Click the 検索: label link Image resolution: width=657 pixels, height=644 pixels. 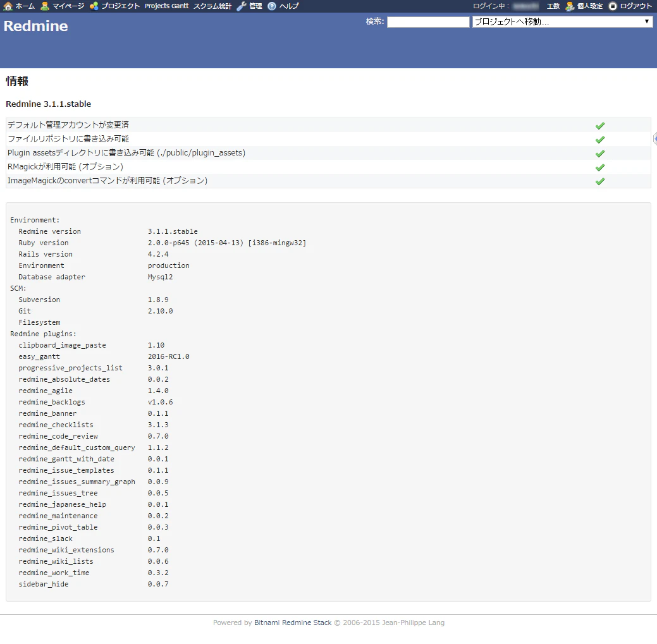click(375, 21)
